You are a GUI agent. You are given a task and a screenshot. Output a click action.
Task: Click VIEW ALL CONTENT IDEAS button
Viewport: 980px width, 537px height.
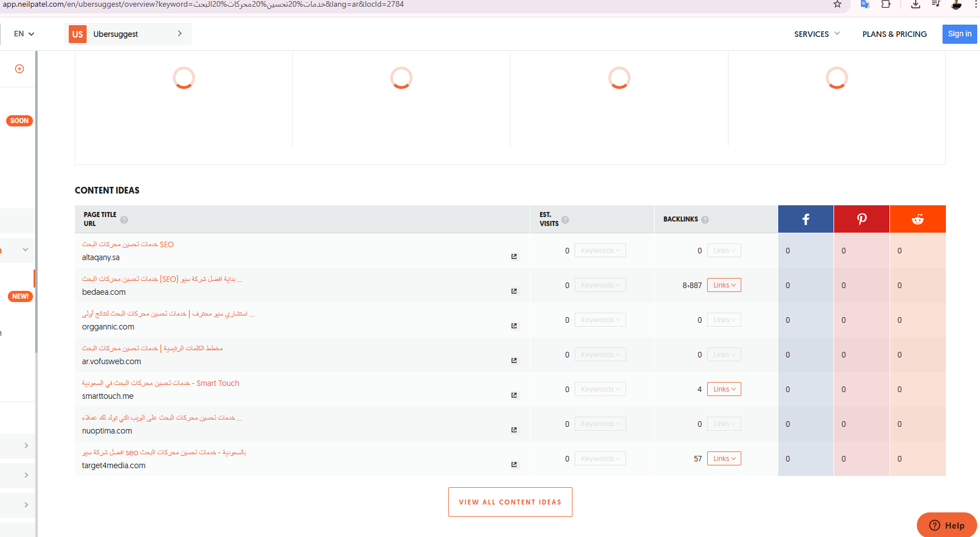(510, 502)
